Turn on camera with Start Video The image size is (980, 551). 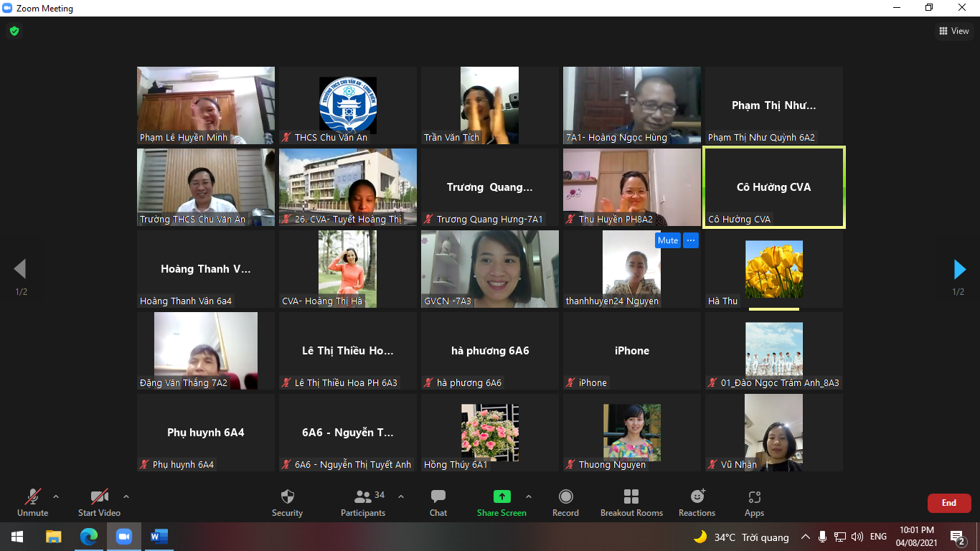[x=99, y=502]
